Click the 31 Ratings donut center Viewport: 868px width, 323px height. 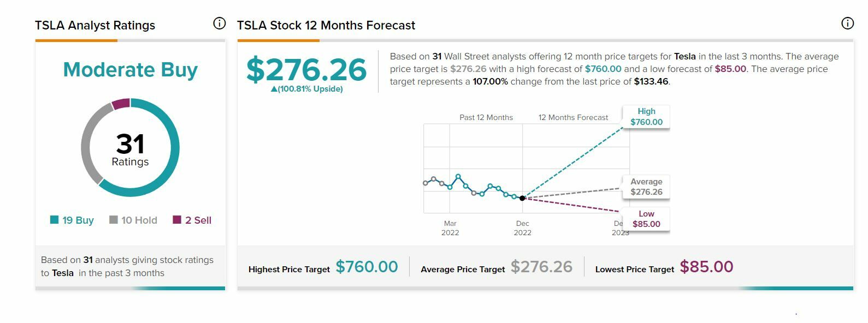coord(130,148)
